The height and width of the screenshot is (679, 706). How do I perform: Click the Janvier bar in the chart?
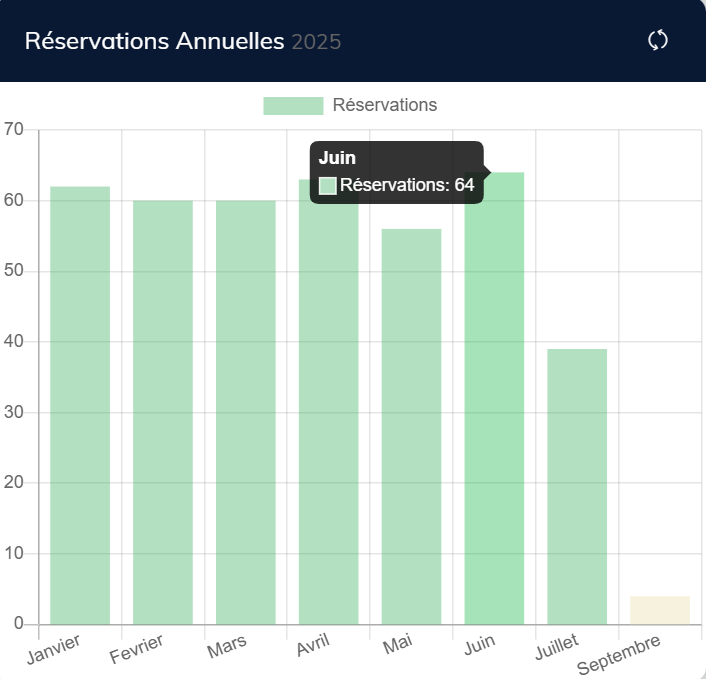(80, 405)
